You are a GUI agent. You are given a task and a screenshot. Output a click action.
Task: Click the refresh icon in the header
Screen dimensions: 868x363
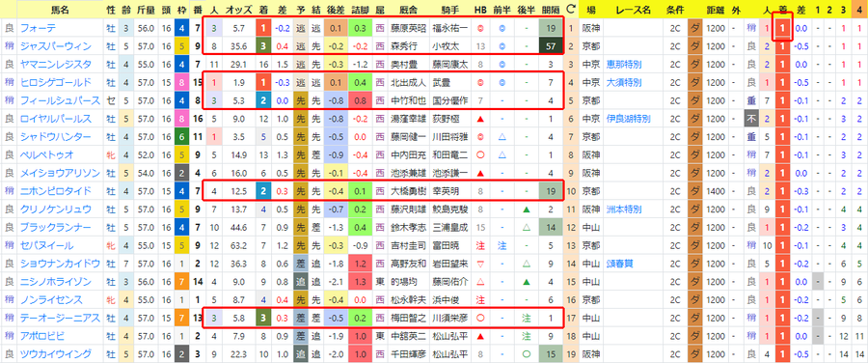pos(571,10)
